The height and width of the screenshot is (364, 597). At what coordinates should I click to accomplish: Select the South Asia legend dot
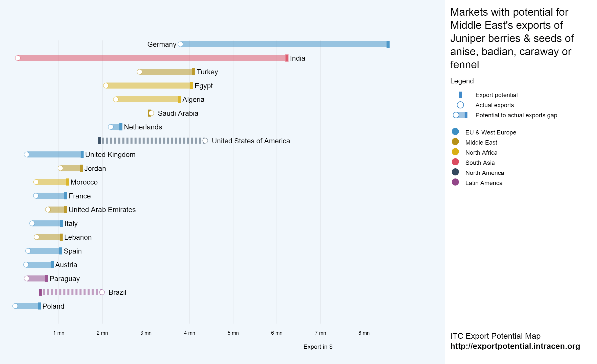[x=455, y=162]
